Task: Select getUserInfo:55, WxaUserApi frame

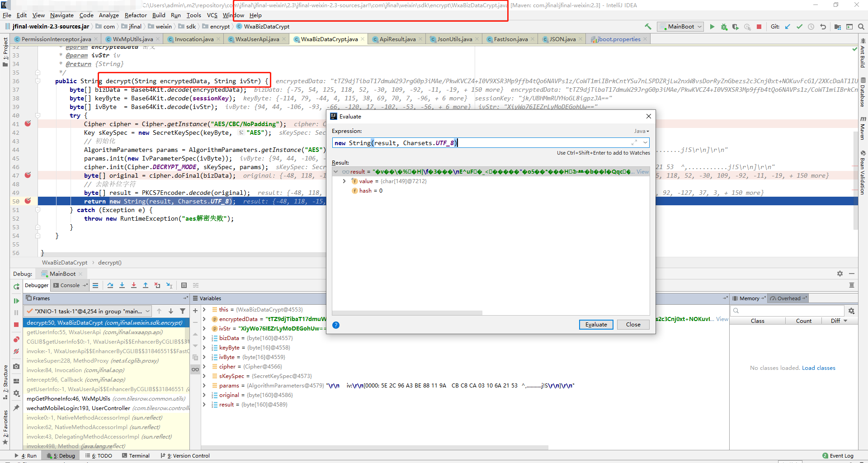Action: coord(106,332)
